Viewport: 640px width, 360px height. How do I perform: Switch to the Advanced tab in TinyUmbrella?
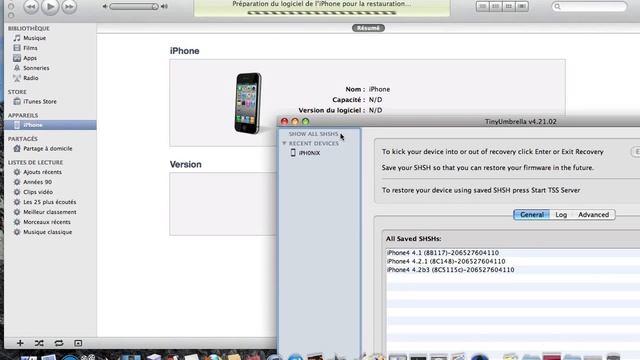coord(593,215)
